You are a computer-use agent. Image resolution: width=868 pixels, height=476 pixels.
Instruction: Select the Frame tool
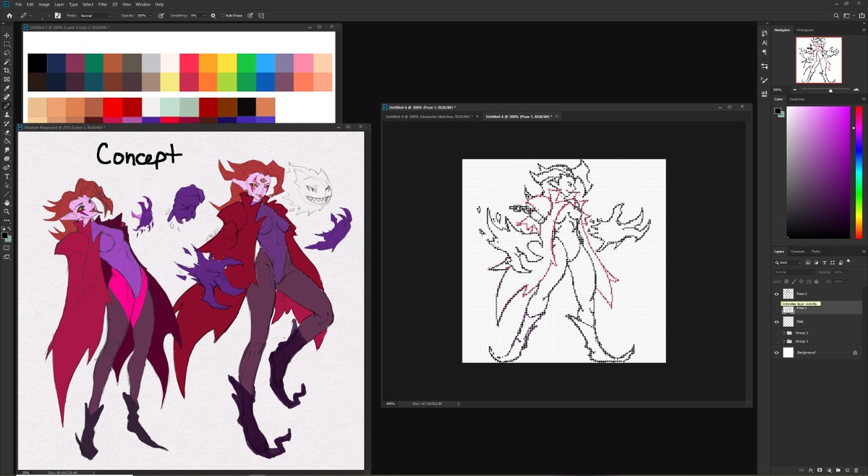[7, 79]
